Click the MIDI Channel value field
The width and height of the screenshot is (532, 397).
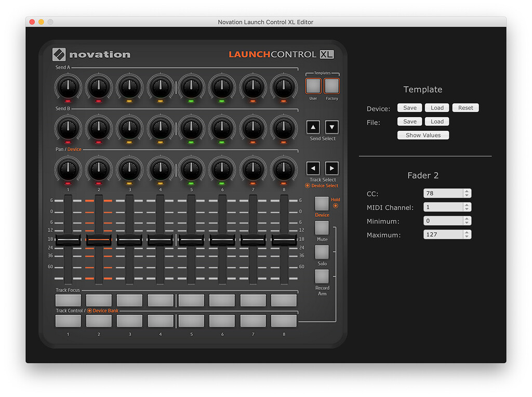(x=443, y=207)
